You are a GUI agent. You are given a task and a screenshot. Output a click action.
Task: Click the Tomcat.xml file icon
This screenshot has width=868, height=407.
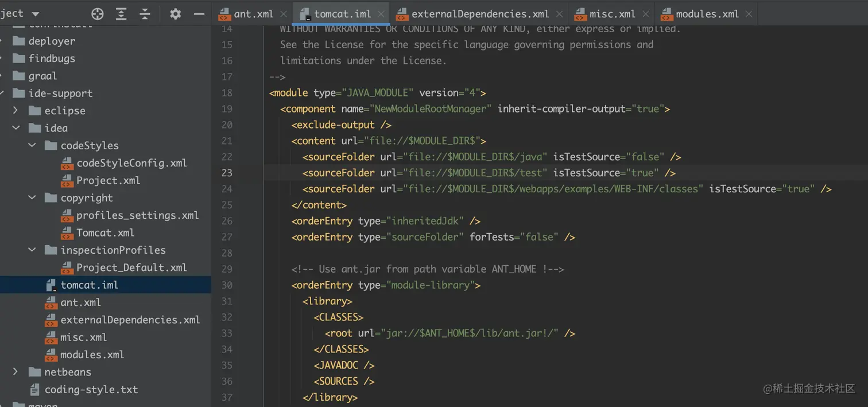tap(67, 232)
